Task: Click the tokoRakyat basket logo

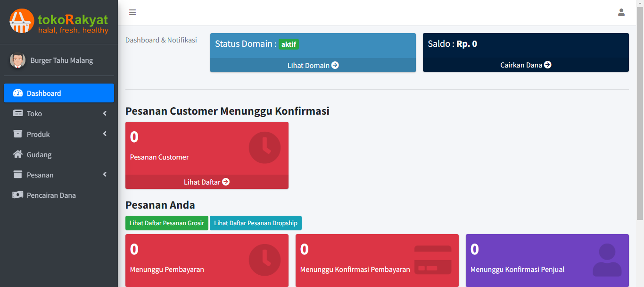Action: [22, 21]
